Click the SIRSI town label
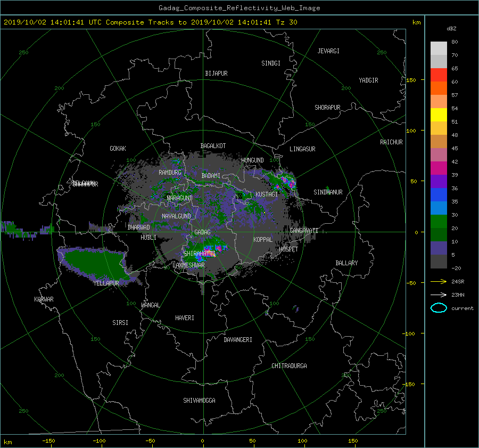This screenshot has width=479, height=448. coord(120,323)
